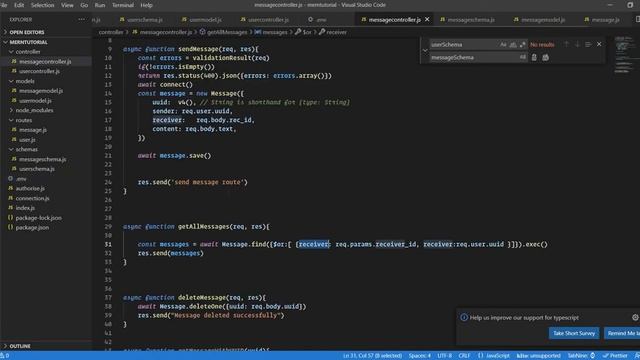Open the Edit menu
This screenshot has width=640, height=360.
pos(19,5)
